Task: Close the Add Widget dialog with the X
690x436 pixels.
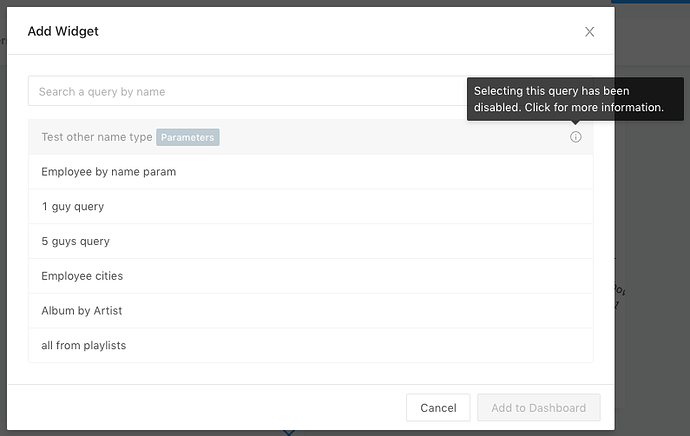Action: 589,32
